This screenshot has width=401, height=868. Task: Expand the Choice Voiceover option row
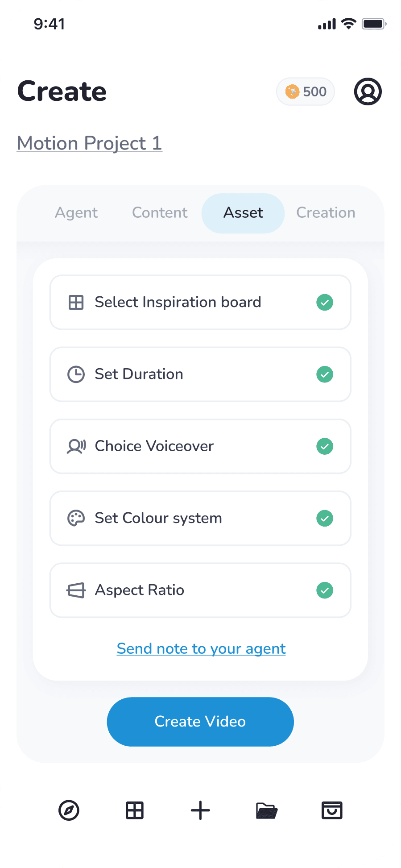[200, 446]
